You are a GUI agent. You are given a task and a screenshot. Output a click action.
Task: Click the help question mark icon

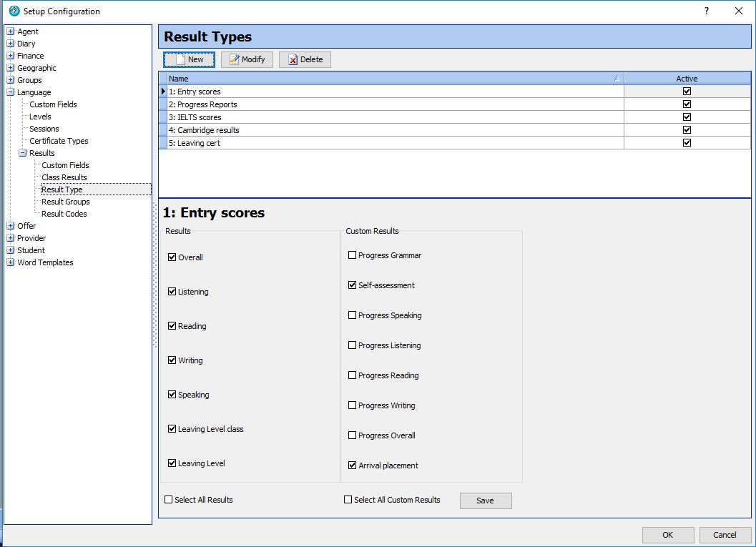pos(706,11)
